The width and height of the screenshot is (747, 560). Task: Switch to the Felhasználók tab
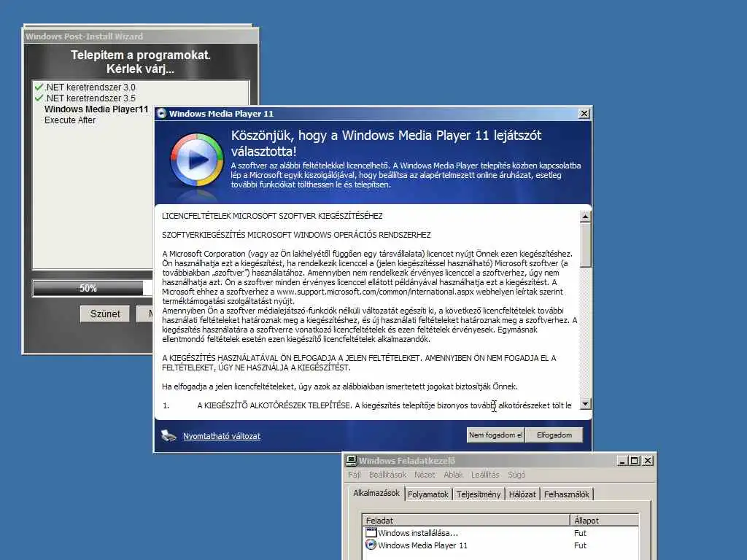(566, 494)
